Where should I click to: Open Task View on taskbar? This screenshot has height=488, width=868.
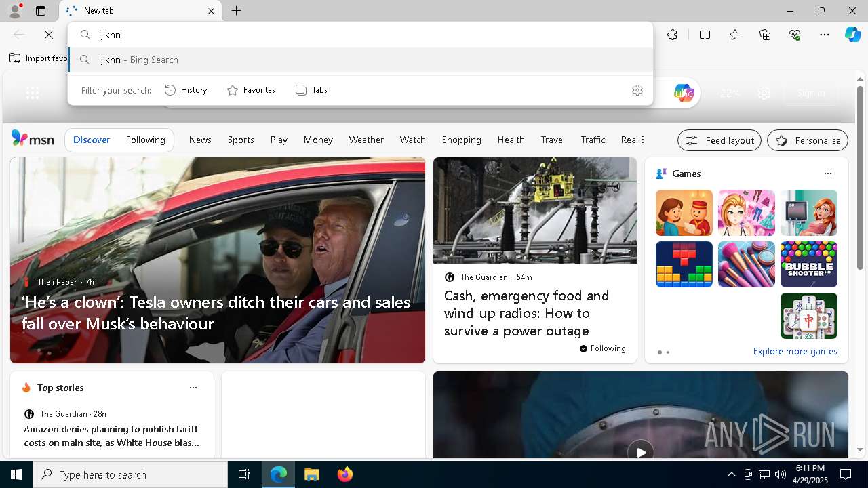click(244, 474)
